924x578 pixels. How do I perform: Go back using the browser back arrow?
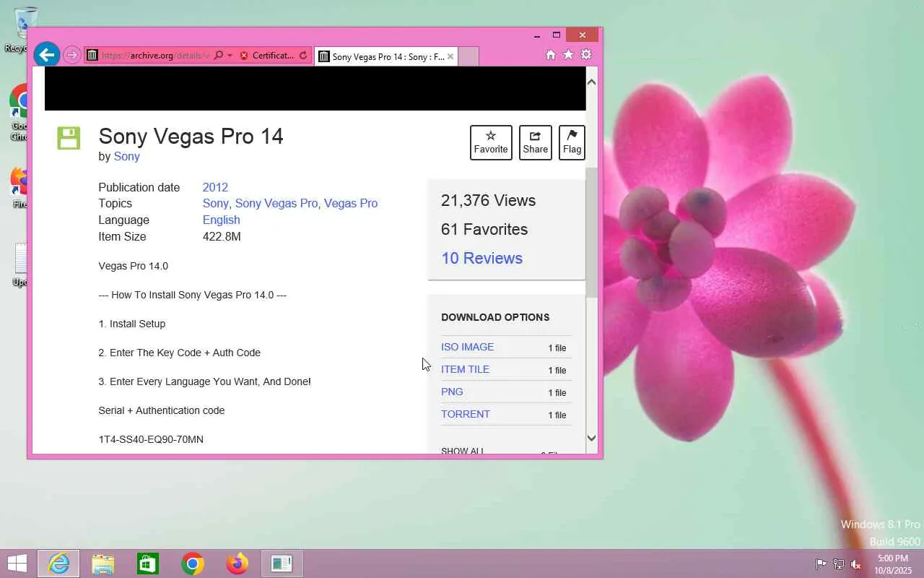click(47, 55)
